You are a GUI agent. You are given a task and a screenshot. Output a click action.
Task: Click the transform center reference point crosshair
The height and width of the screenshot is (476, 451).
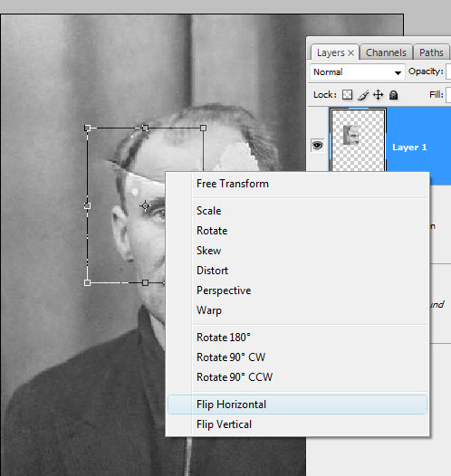pos(145,206)
